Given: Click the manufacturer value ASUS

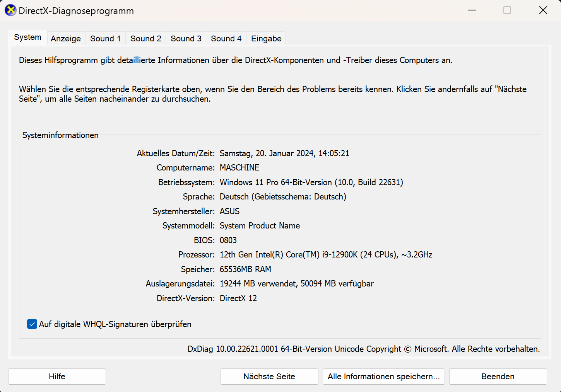Looking at the screenshot, I should 230,211.
